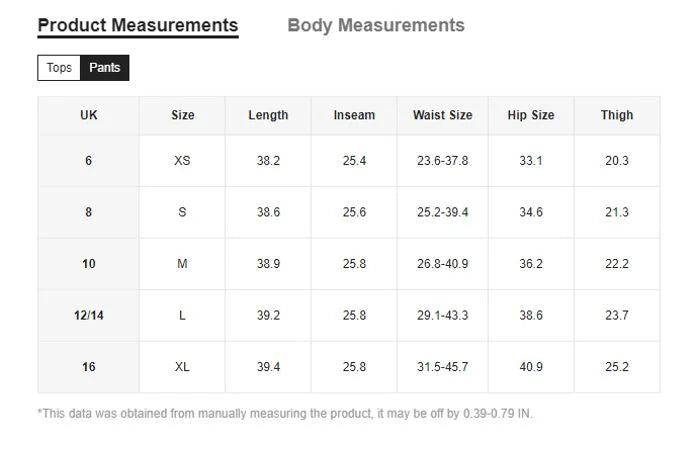Screen dimensions: 700x458
Task: Click the XS size cell
Action: coord(182,160)
